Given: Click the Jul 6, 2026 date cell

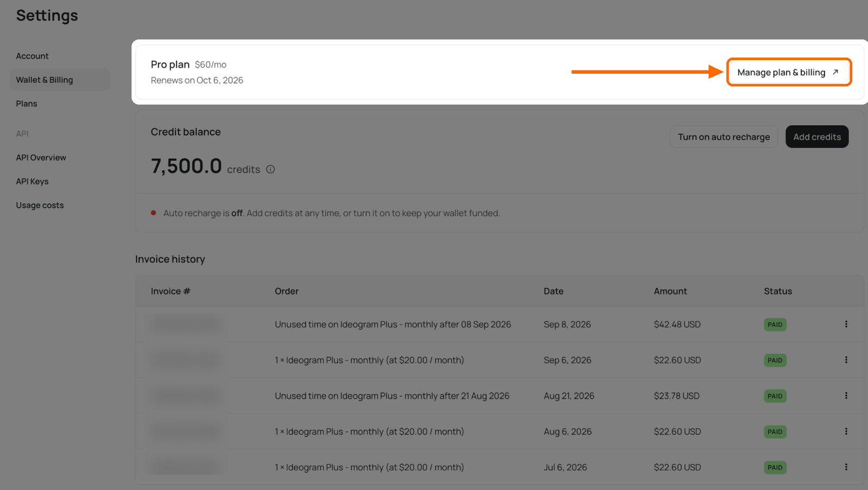Looking at the screenshot, I should [x=565, y=468].
